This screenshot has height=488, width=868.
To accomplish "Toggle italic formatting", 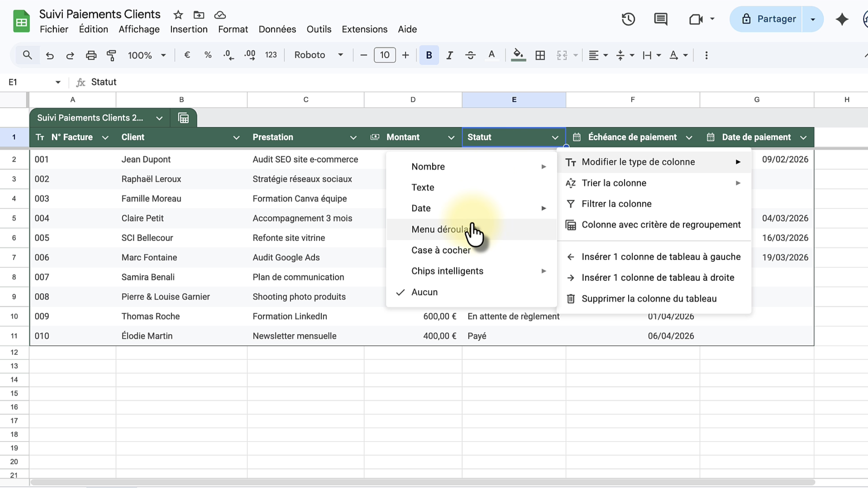I will pos(450,55).
